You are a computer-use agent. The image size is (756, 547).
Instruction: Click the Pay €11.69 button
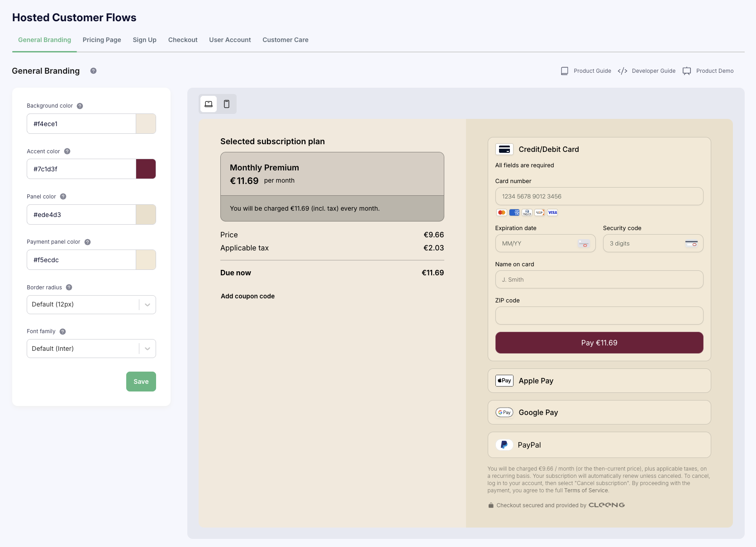(x=599, y=343)
